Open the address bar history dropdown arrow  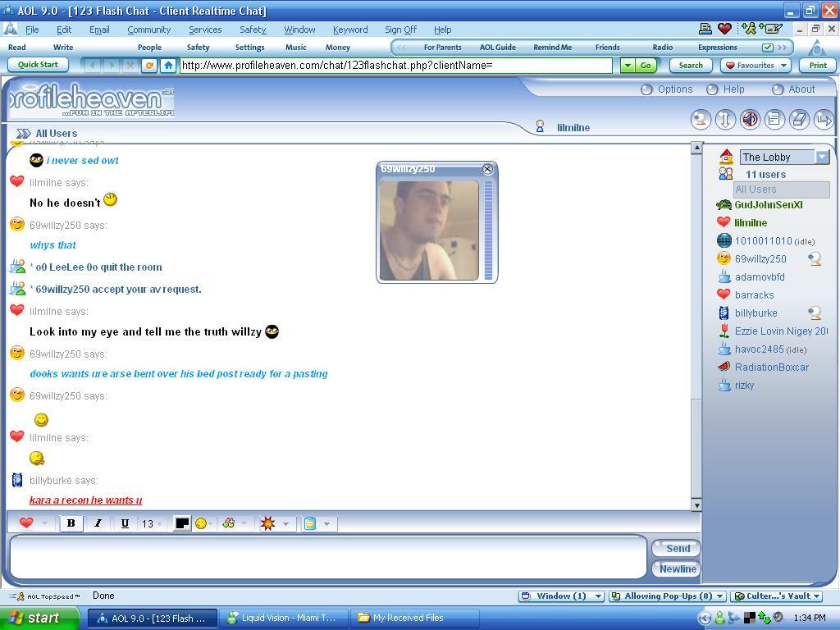point(628,66)
